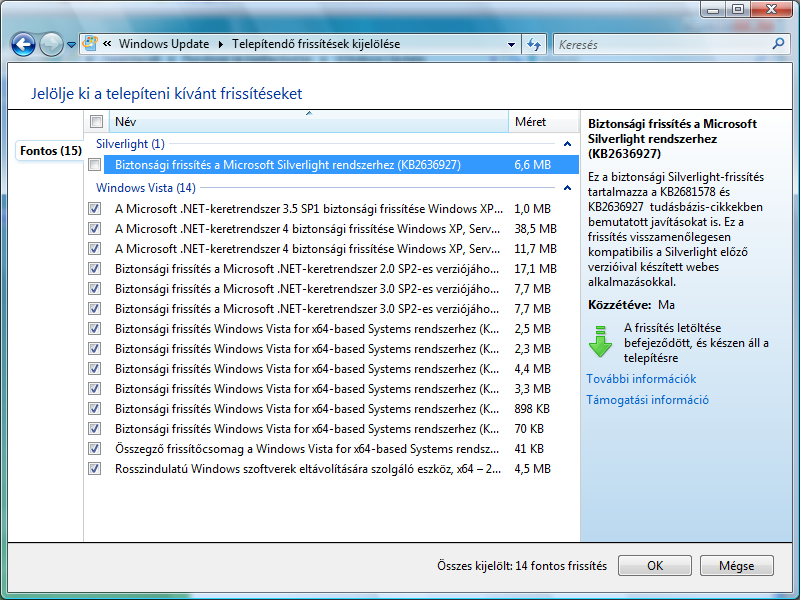Click the green download arrow icon
Image resolution: width=800 pixels, height=600 pixels.
(x=601, y=341)
